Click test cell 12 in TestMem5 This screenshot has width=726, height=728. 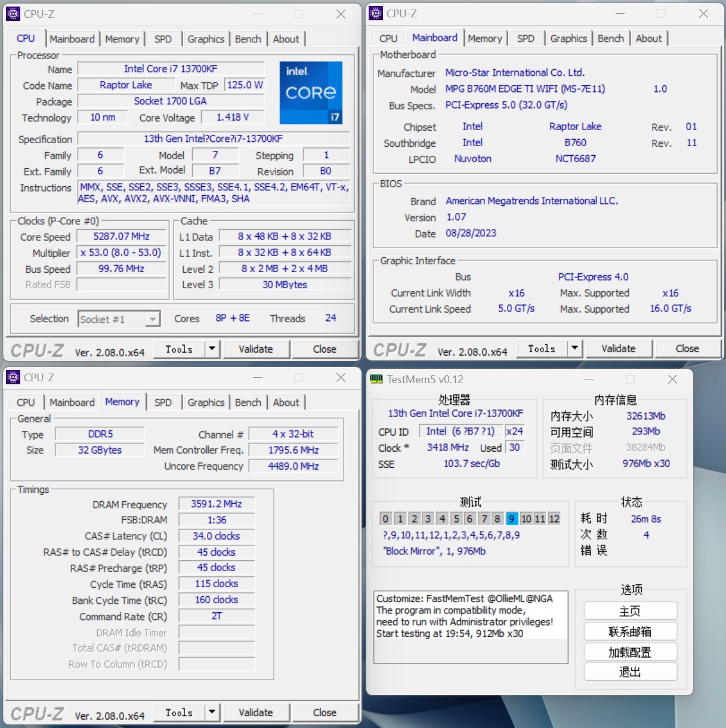(x=554, y=519)
